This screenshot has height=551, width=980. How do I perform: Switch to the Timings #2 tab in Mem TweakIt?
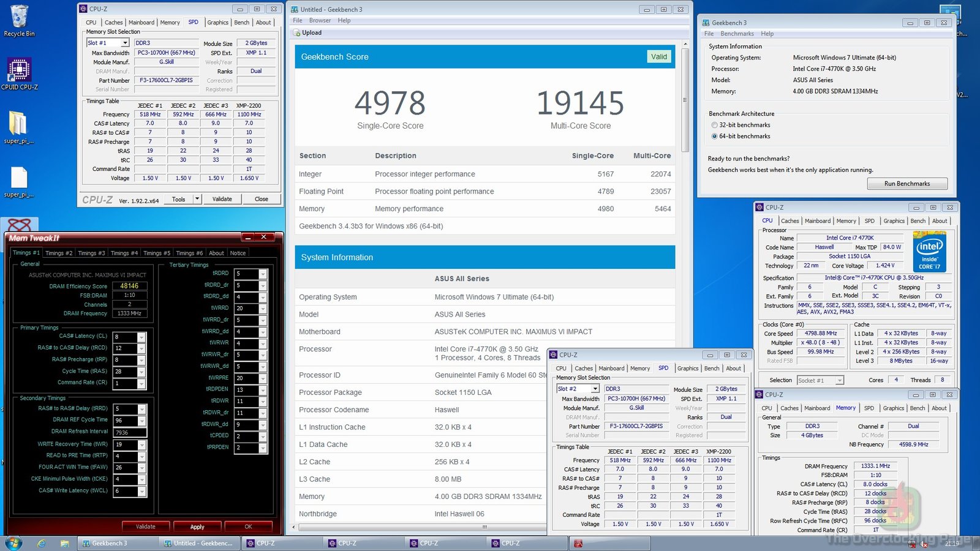tap(58, 252)
